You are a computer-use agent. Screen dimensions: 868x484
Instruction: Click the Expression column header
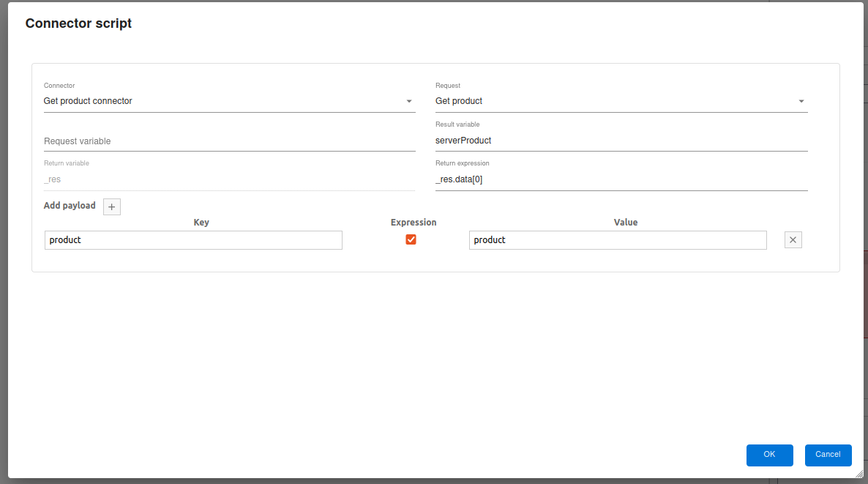point(414,223)
